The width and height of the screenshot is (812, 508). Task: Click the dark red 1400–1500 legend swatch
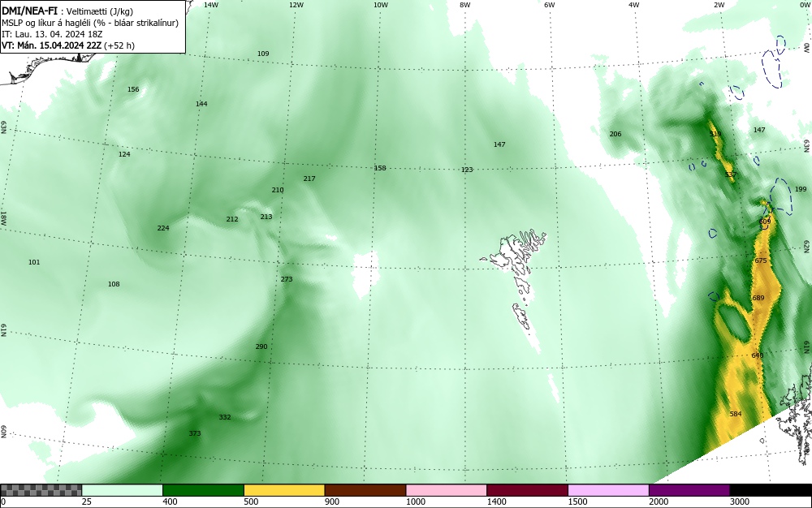point(527,490)
